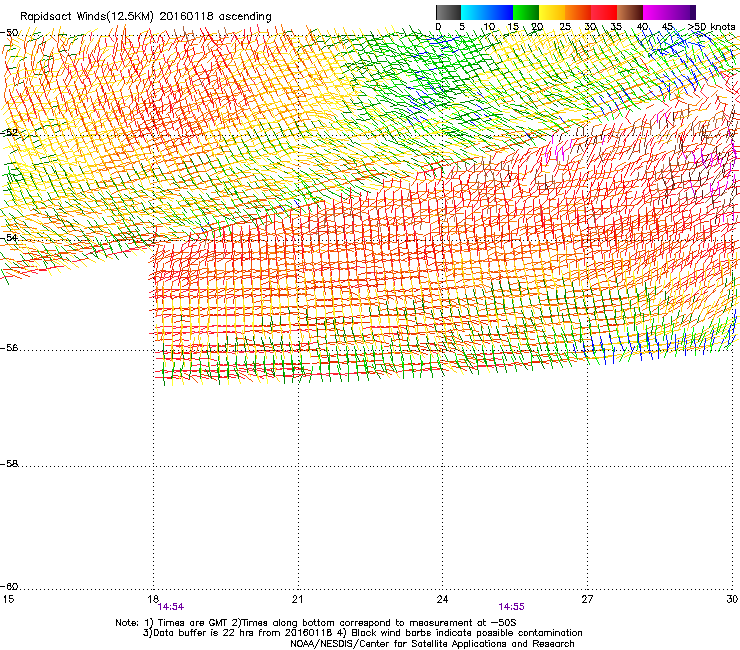Click the note line starting '3)Data buffer is 22 hrs'

click(362, 633)
